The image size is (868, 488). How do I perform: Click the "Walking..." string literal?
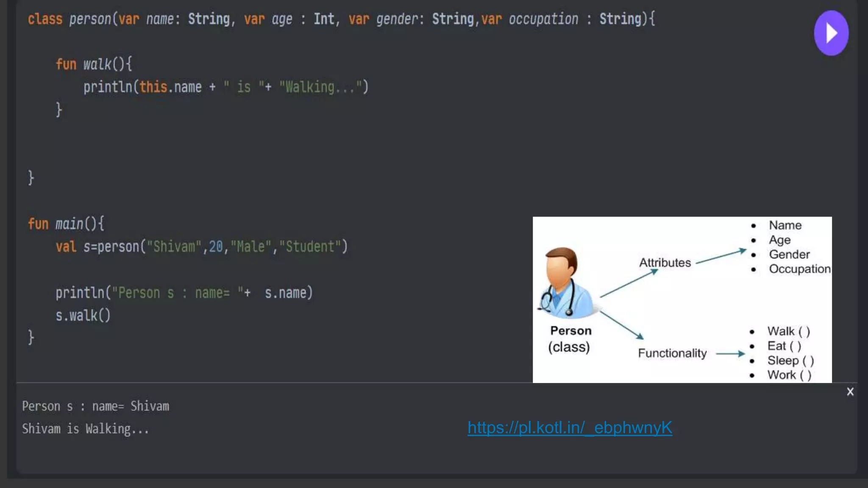click(x=320, y=87)
